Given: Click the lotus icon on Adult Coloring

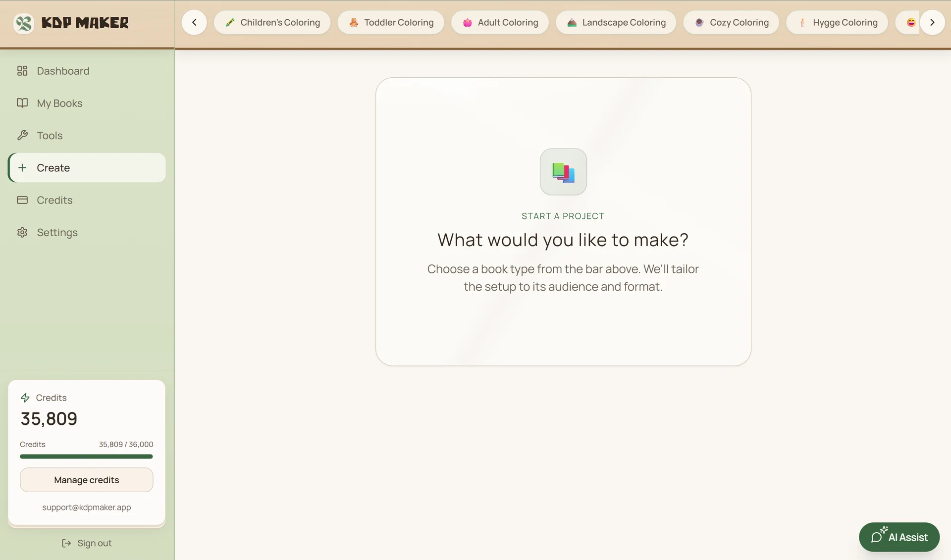Looking at the screenshot, I should [x=468, y=22].
